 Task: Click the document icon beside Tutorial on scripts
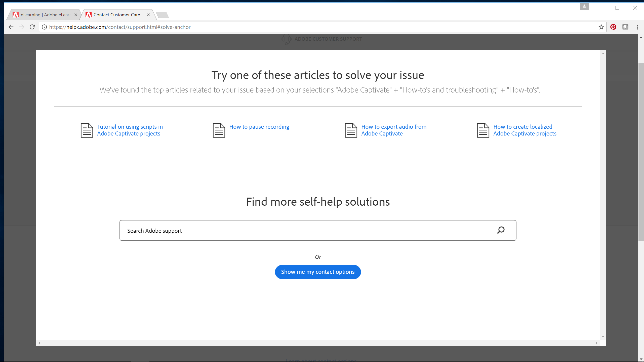pyautogui.click(x=87, y=130)
